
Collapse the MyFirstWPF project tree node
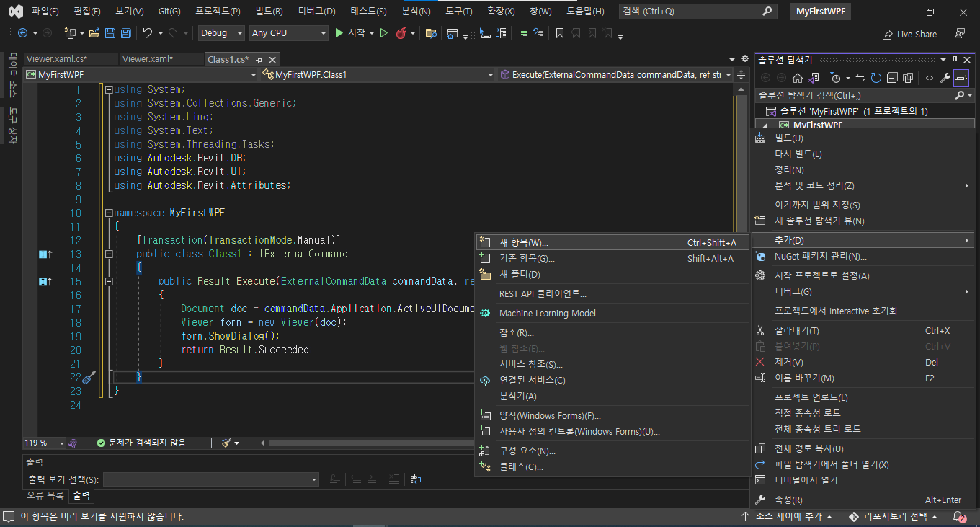pyautogui.click(x=766, y=125)
